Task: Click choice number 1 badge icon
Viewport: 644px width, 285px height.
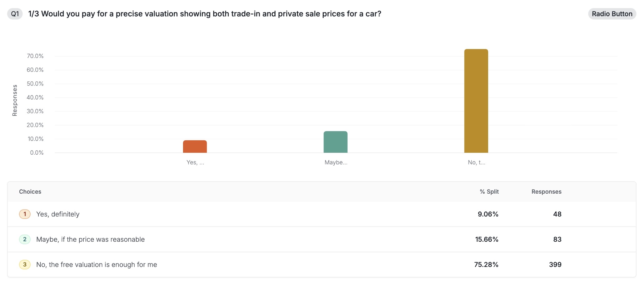Action: pyautogui.click(x=25, y=214)
